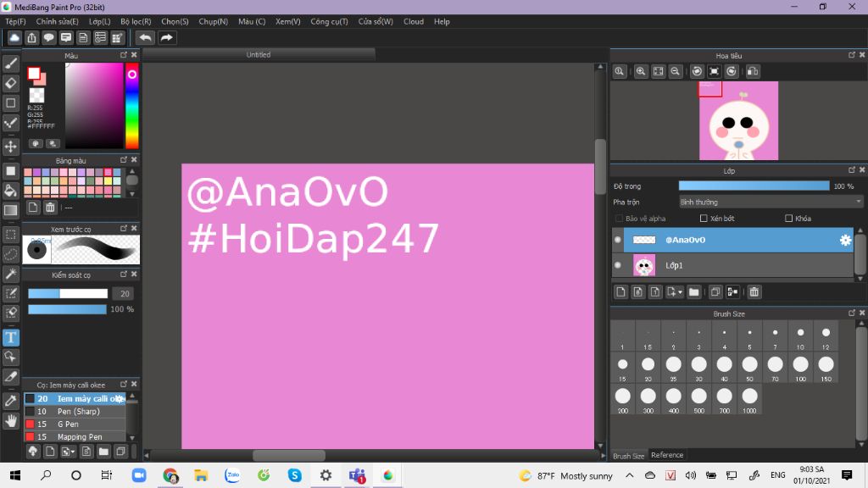
Task: Open Zalo from the taskbar
Action: pos(232,474)
